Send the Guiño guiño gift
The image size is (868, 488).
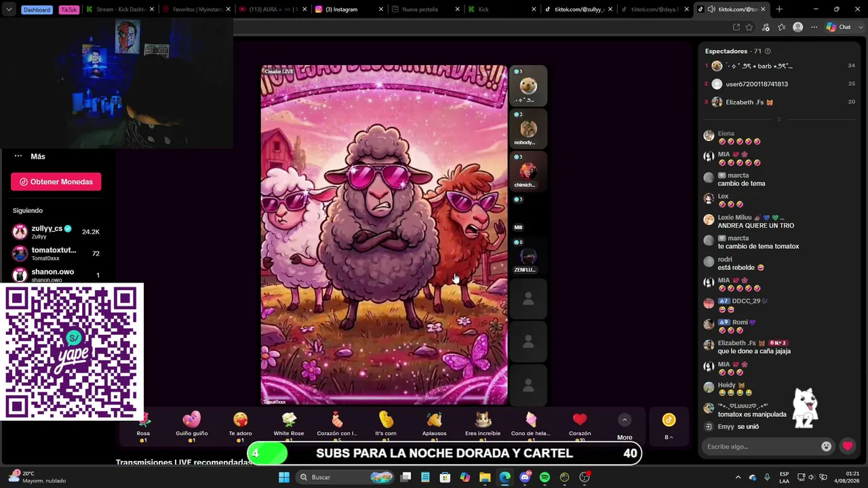tap(192, 426)
